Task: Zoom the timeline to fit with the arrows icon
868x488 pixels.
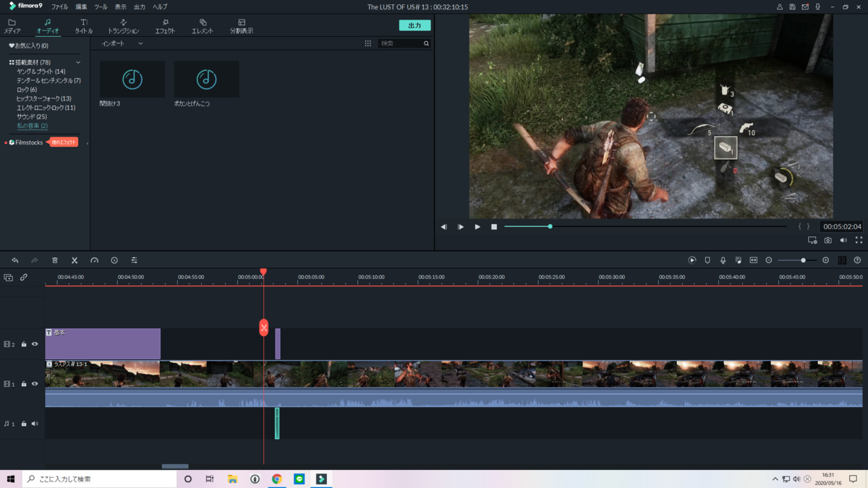Action: coord(753,260)
